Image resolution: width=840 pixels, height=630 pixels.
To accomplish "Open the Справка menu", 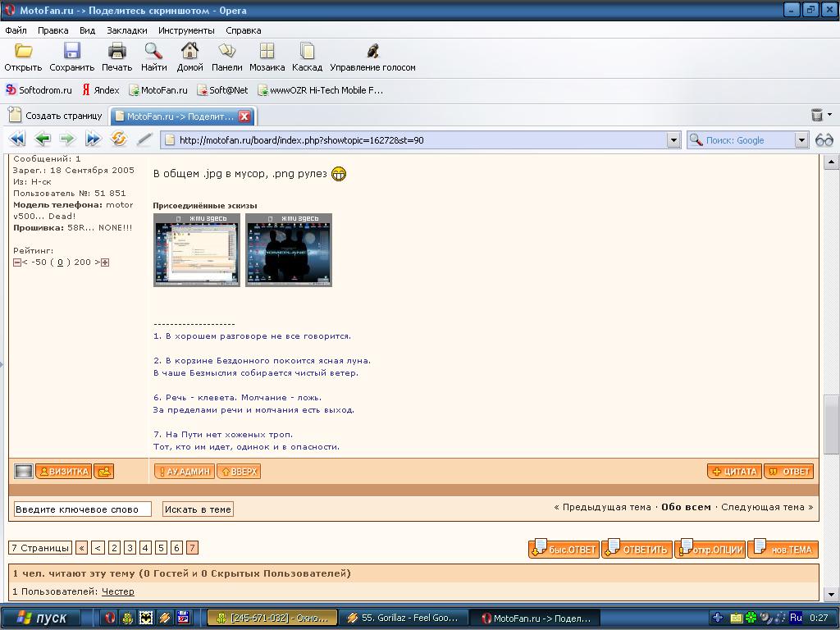I will pos(243,30).
